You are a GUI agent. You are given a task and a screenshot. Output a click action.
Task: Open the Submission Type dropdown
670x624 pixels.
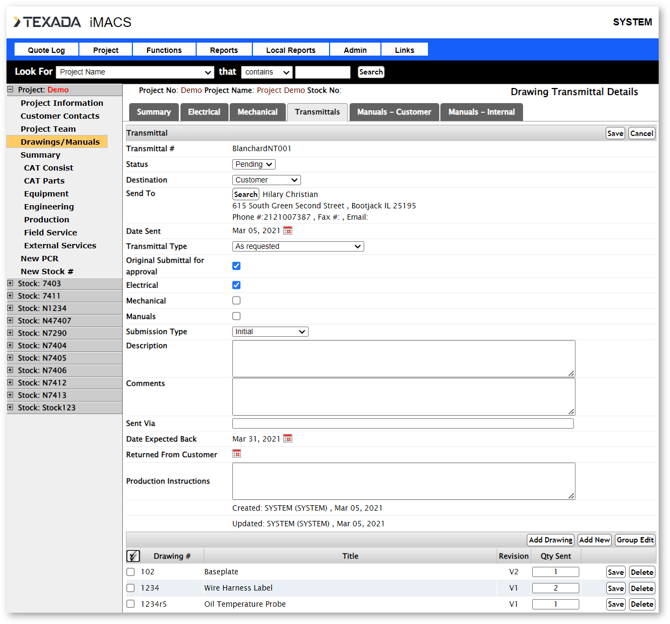270,331
